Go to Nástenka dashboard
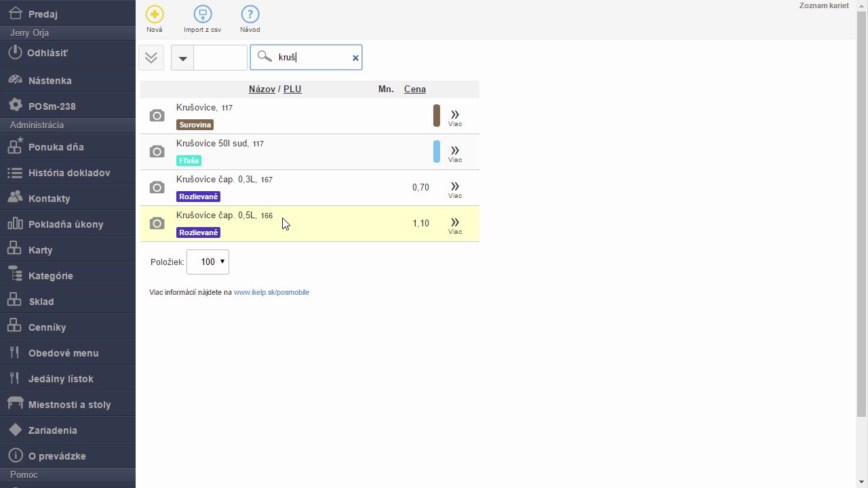Image resolution: width=868 pixels, height=488 pixels. tap(68, 80)
